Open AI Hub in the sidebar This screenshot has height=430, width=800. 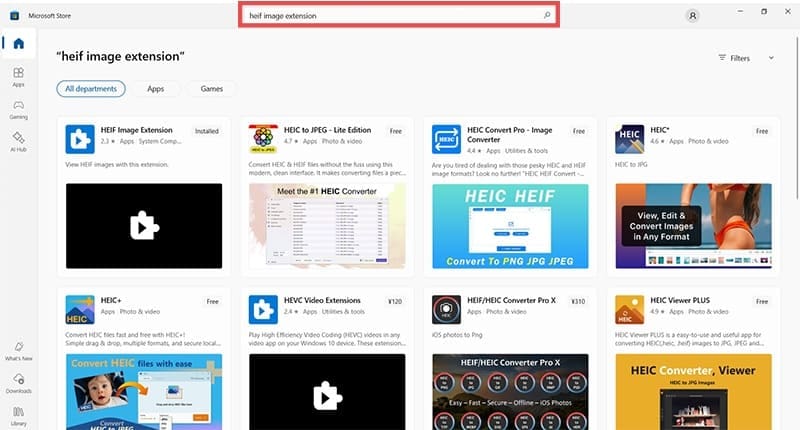pos(18,141)
